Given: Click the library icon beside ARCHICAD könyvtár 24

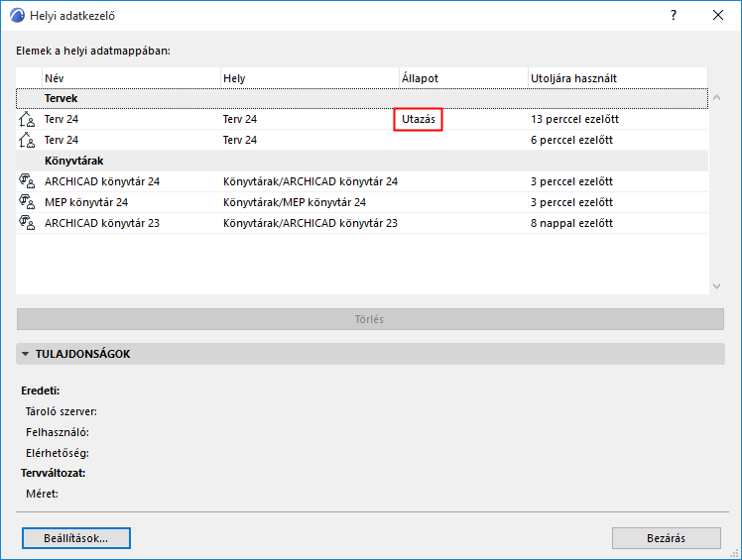Looking at the screenshot, I should point(27,181).
